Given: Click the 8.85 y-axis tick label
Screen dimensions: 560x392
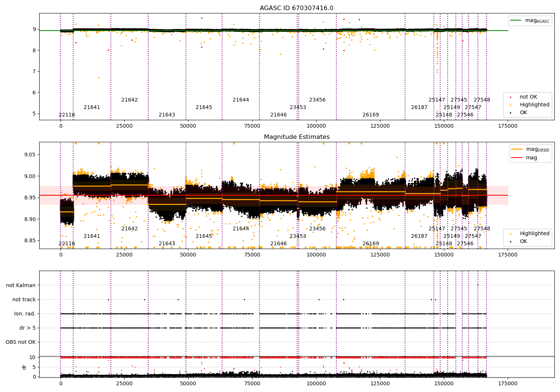Looking at the screenshot, I should point(30,240).
